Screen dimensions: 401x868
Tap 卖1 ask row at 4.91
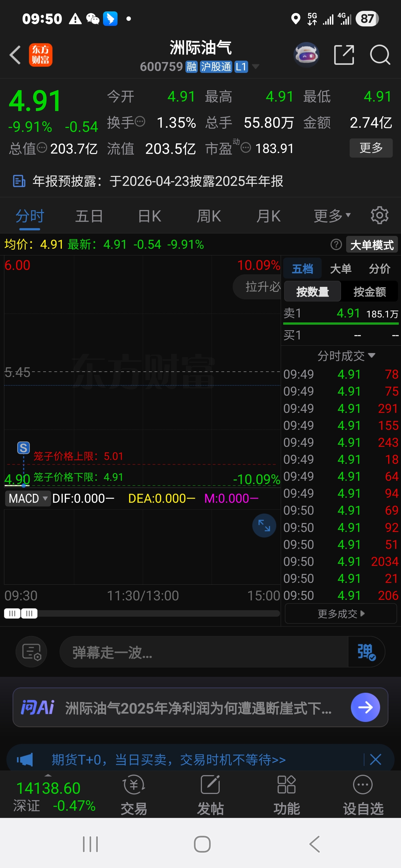[x=341, y=314]
